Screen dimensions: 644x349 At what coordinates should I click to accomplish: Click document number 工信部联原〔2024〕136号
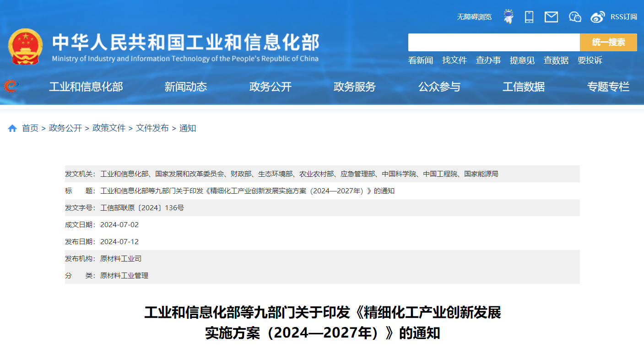142,208
